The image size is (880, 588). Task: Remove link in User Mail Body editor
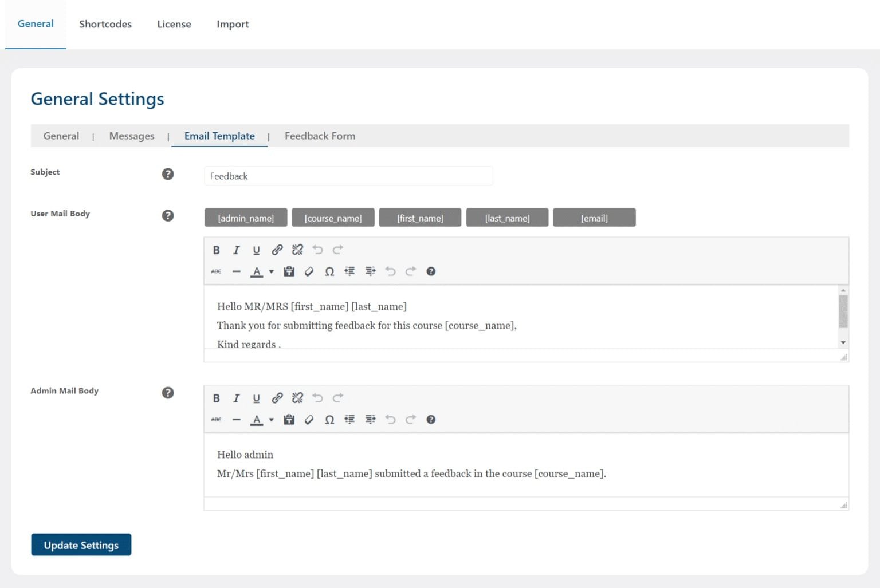pyautogui.click(x=297, y=250)
